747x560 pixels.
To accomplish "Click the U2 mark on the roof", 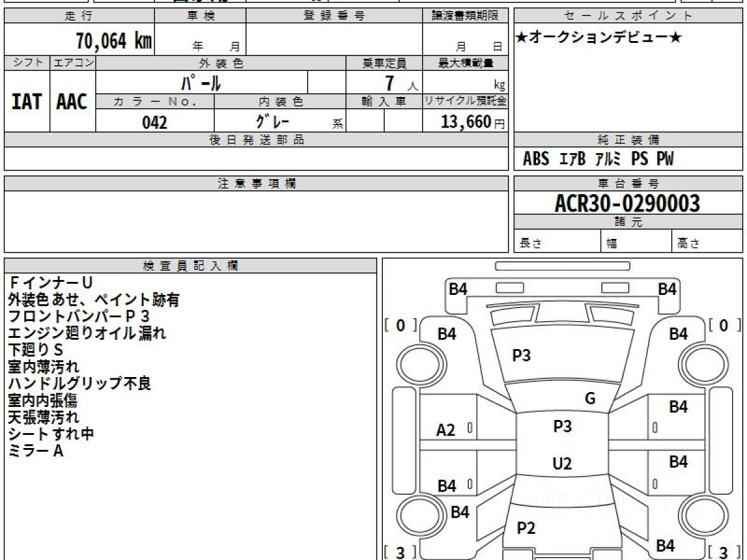I will tap(562, 464).
